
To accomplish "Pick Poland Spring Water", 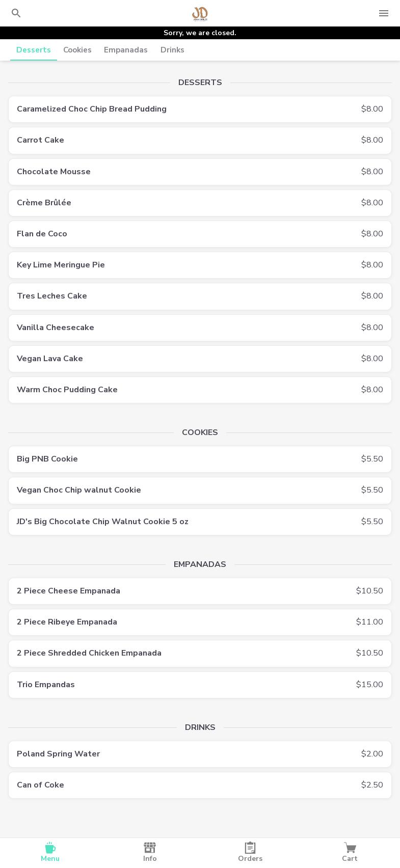I will [200, 754].
